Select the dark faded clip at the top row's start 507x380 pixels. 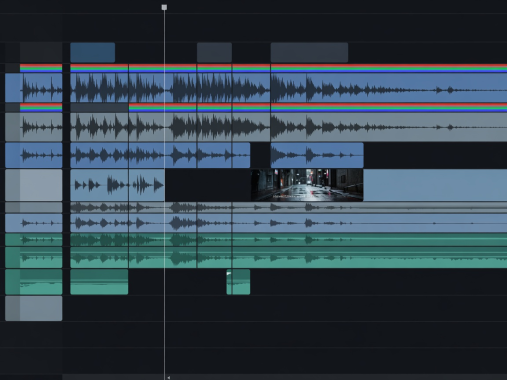pyautogui.click(x=41, y=52)
